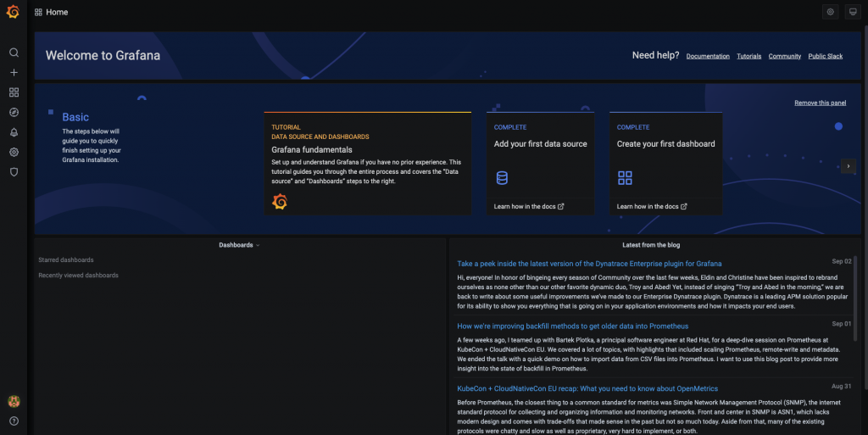This screenshot has height=435, width=868.
Task: Click the user avatar in sidebar
Action: pos(14,401)
